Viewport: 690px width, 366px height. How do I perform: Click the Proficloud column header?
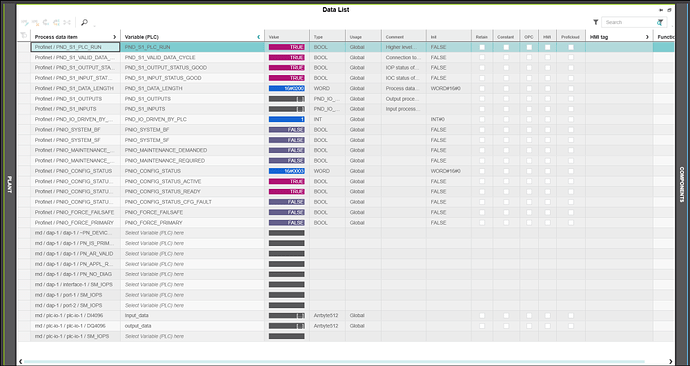click(x=571, y=37)
